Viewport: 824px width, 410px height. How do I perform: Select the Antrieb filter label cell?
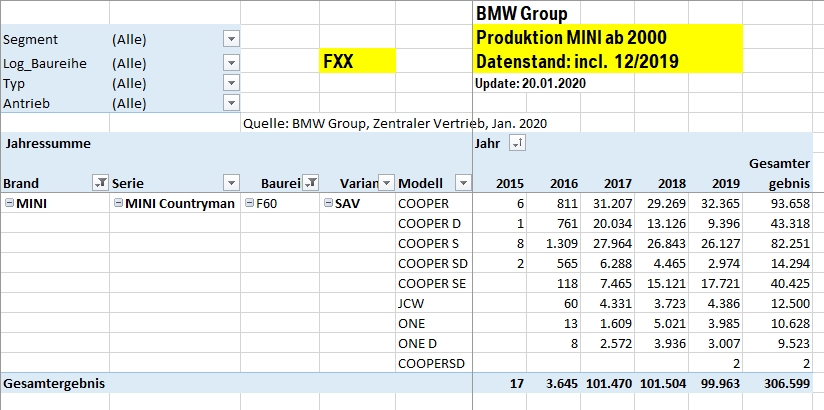55,103
